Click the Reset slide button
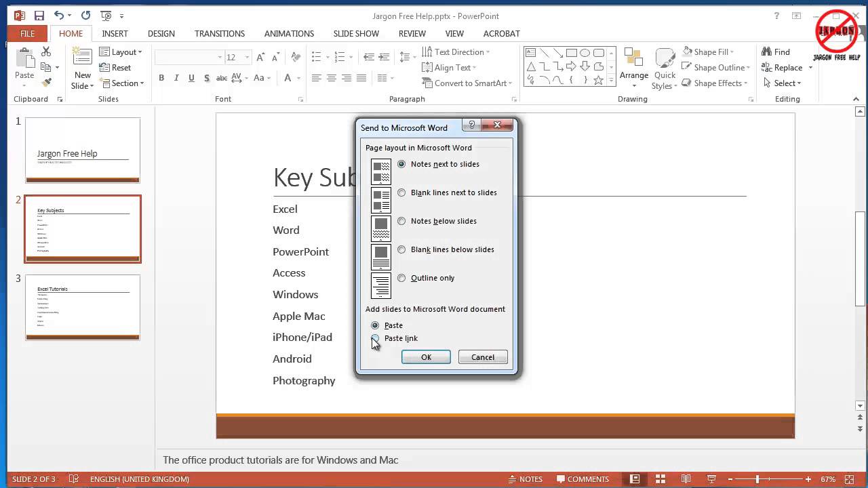Image resolution: width=868 pixels, height=488 pixels. point(115,68)
